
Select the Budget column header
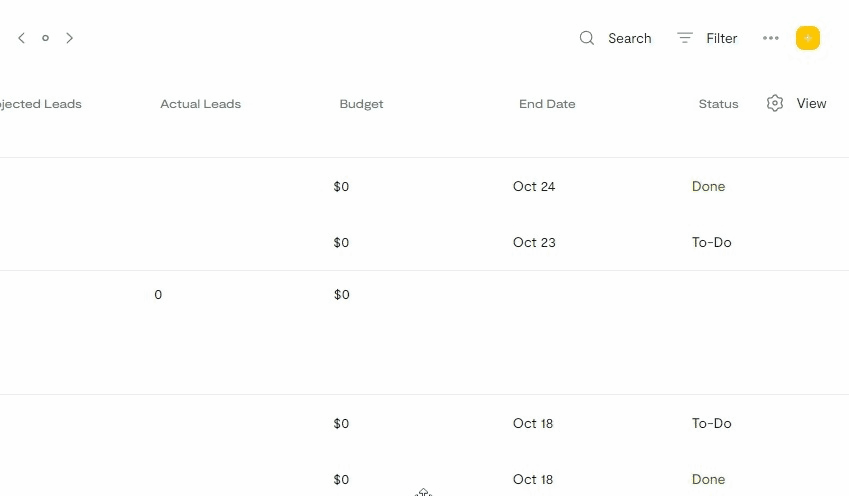(x=361, y=104)
